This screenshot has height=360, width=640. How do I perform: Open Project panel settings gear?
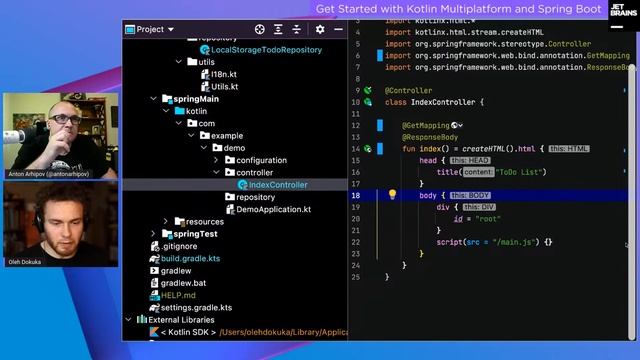tap(320, 29)
